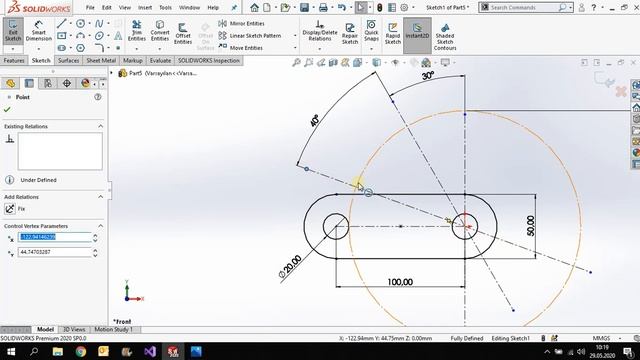This screenshot has height=360, width=640.
Task: Open Trim Entities dropdown arrow
Action: [x=137, y=49]
